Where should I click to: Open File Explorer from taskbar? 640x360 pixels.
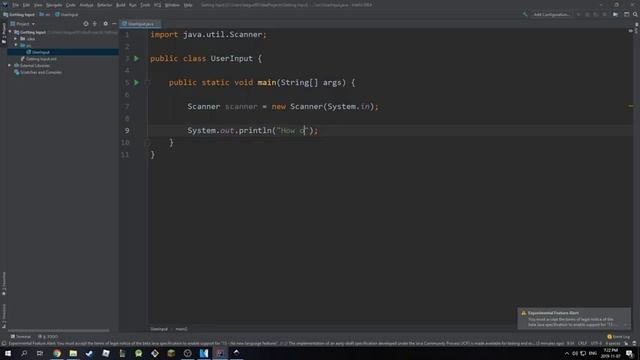(x=73, y=353)
